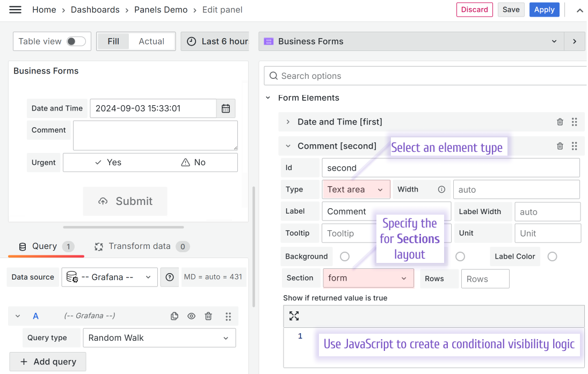
Task: Go to Dashboards in breadcrumb
Action: coord(95,10)
